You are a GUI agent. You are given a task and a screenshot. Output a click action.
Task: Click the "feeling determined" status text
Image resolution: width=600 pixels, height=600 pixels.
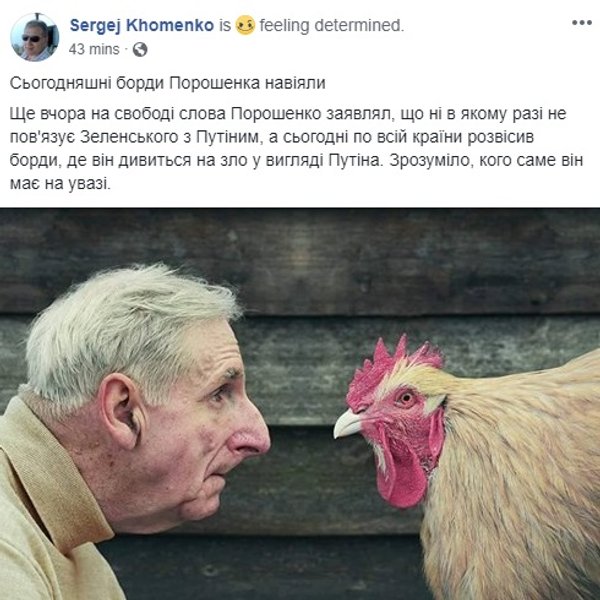click(332, 26)
